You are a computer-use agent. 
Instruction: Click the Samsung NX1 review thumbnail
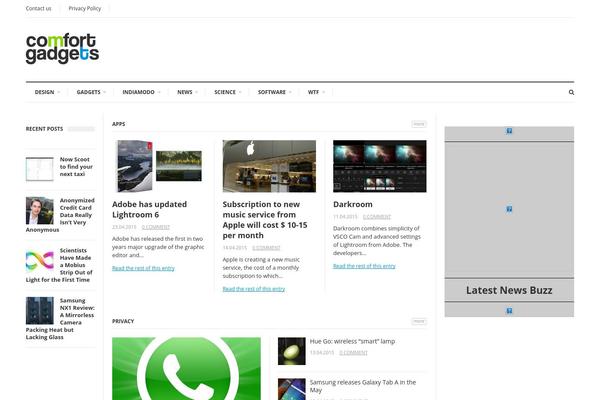(40, 311)
